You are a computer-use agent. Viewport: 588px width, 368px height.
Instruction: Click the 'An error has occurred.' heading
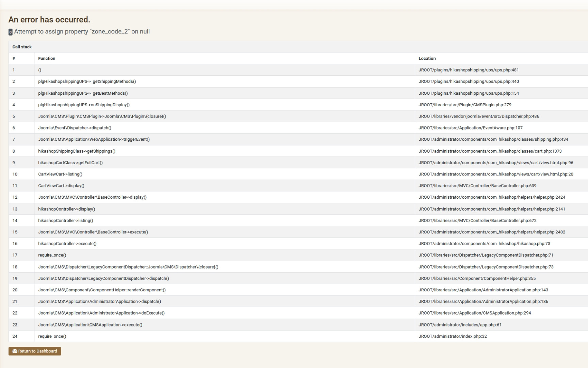pos(49,20)
